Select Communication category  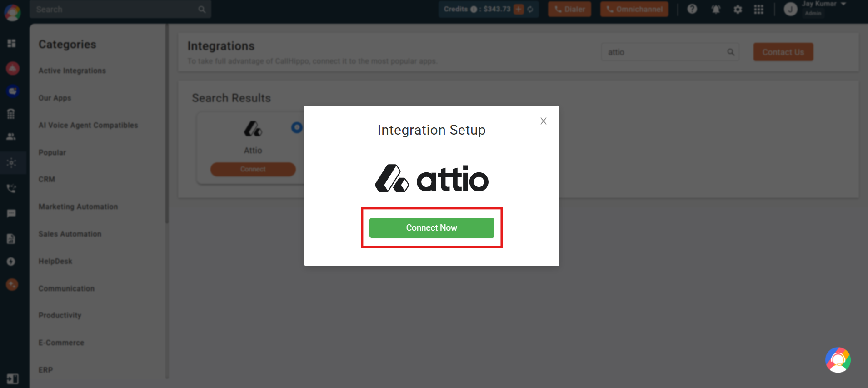66,288
